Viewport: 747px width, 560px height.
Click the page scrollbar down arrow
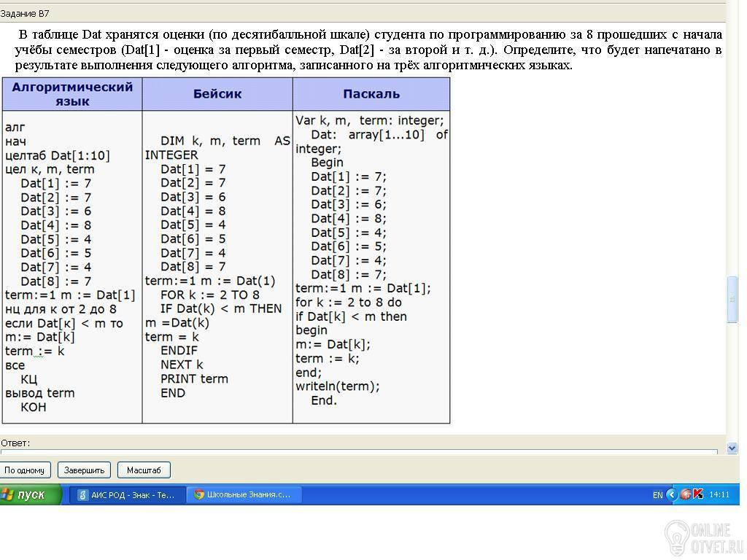pos(732,448)
